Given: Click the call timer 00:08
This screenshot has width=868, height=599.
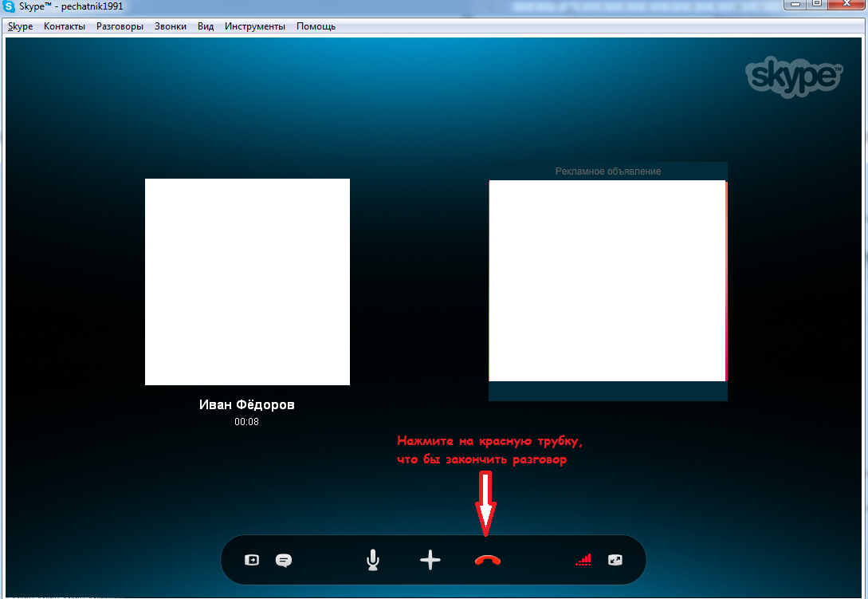Looking at the screenshot, I should pos(246,422).
